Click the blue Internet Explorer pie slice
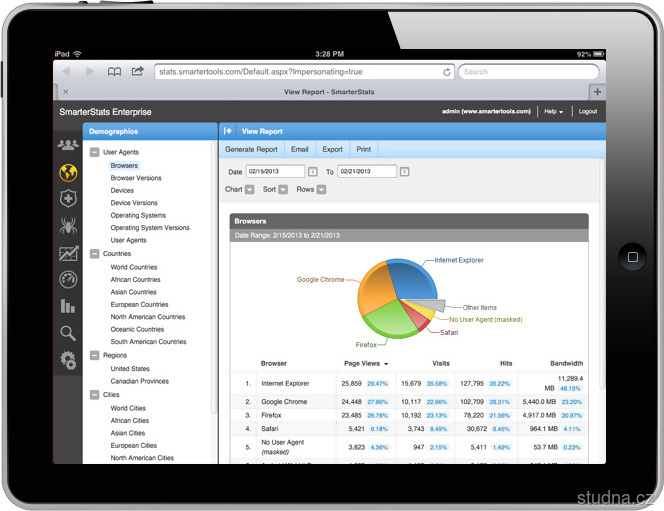 coord(413,279)
